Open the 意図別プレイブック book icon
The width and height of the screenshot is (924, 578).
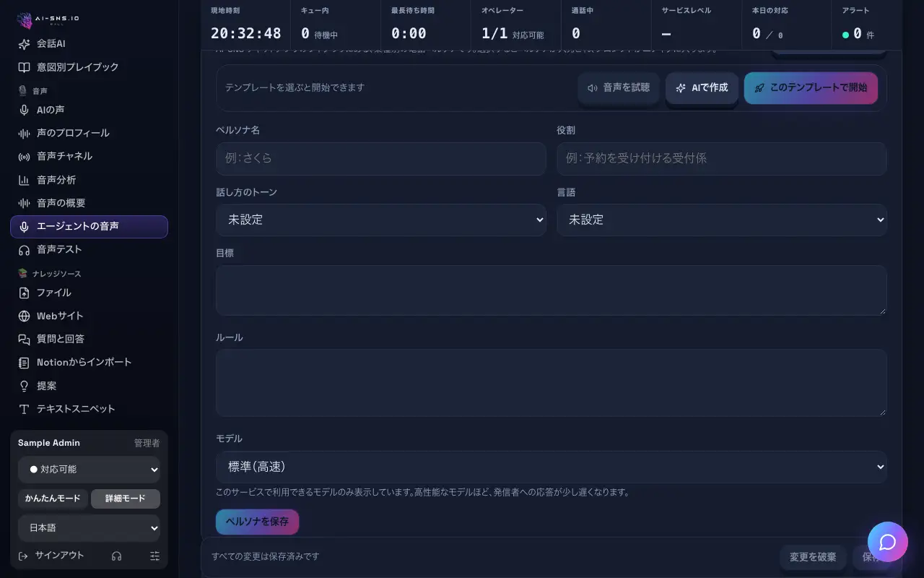(24, 67)
